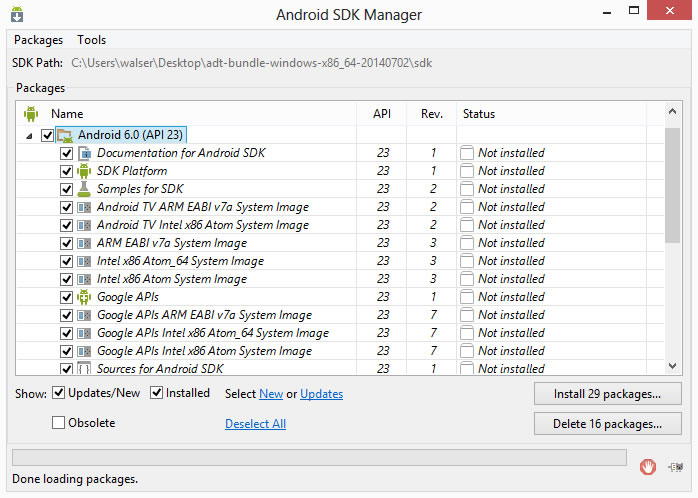Click the Android SDK Manager title bar icon
Image resolution: width=698 pixels, height=498 pixels.
click(17, 14)
